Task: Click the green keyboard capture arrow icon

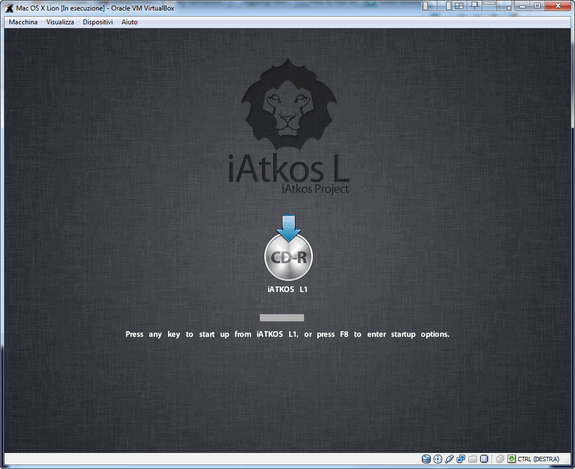Action: pyautogui.click(x=512, y=459)
